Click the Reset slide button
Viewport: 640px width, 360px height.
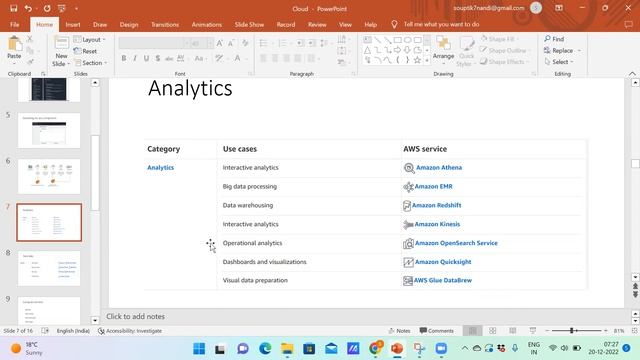click(x=85, y=51)
